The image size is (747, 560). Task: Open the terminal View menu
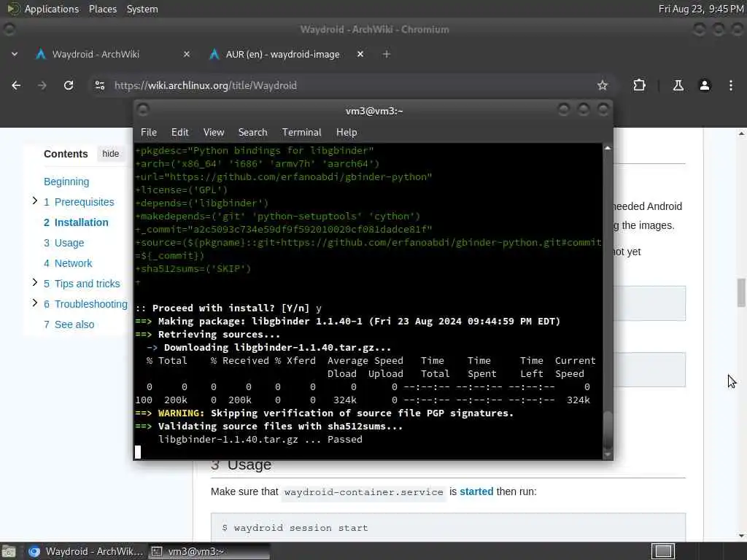click(214, 133)
